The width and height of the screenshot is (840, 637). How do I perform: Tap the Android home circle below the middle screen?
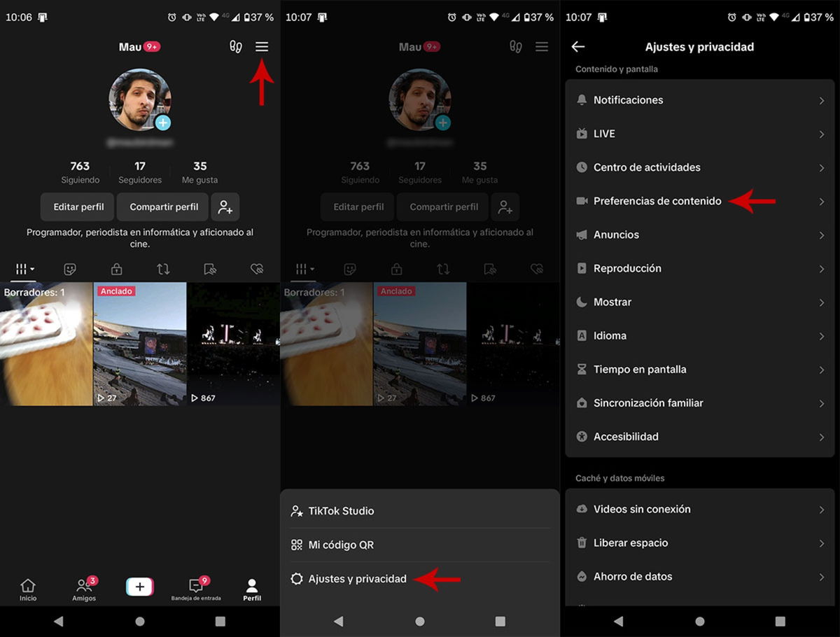tap(420, 621)
